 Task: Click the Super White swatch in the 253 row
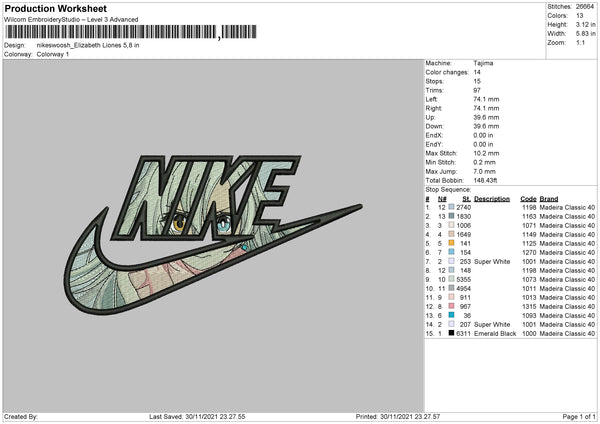pyautogui.click(x=452, y=261)
